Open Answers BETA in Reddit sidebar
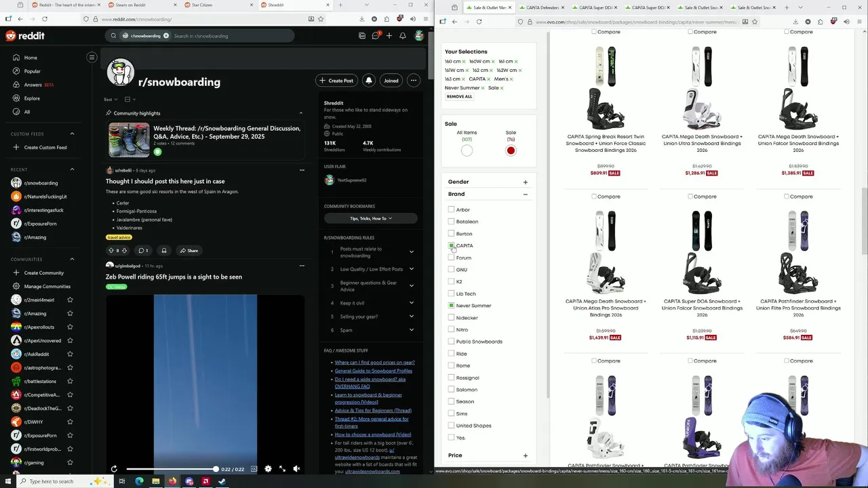 click(x=39, y=85)
